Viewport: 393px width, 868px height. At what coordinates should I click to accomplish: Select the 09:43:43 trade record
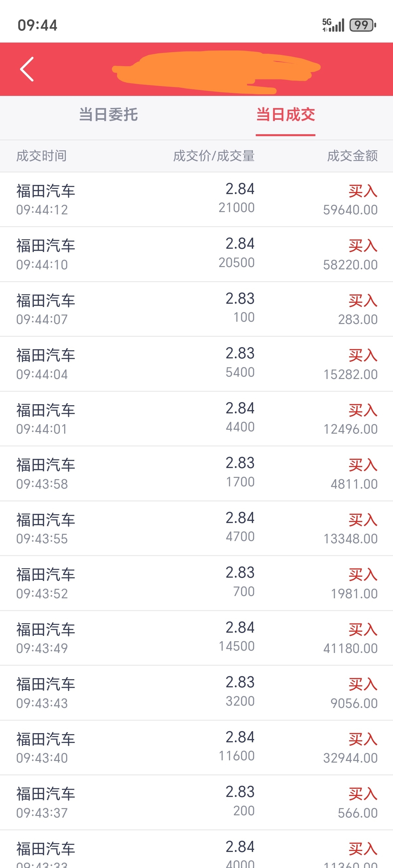(196, 693)
